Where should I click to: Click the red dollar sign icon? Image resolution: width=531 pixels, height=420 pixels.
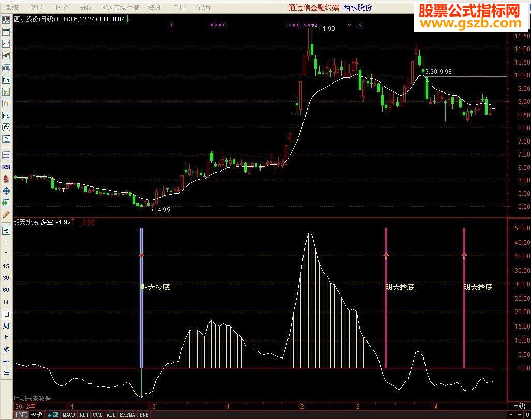6,179
